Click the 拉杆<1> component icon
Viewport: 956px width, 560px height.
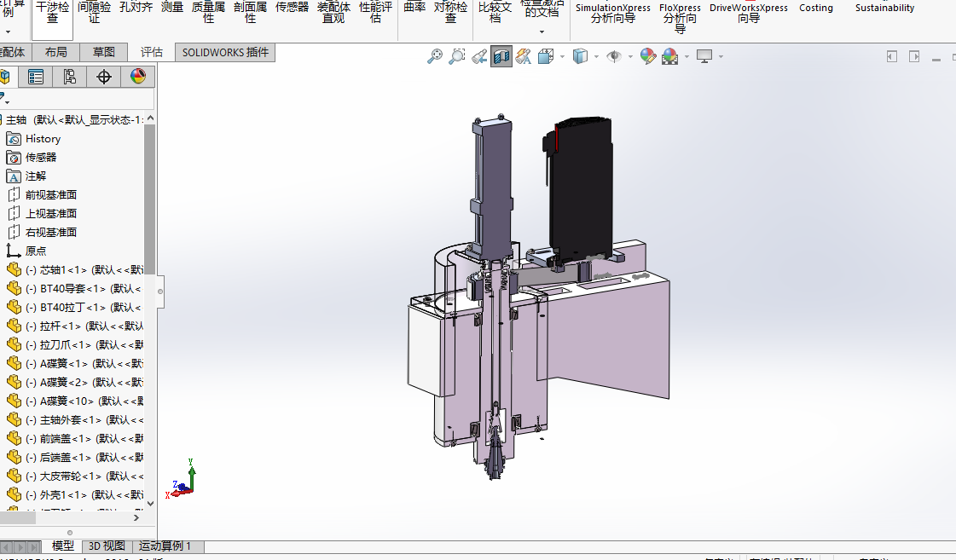(14, 326)
